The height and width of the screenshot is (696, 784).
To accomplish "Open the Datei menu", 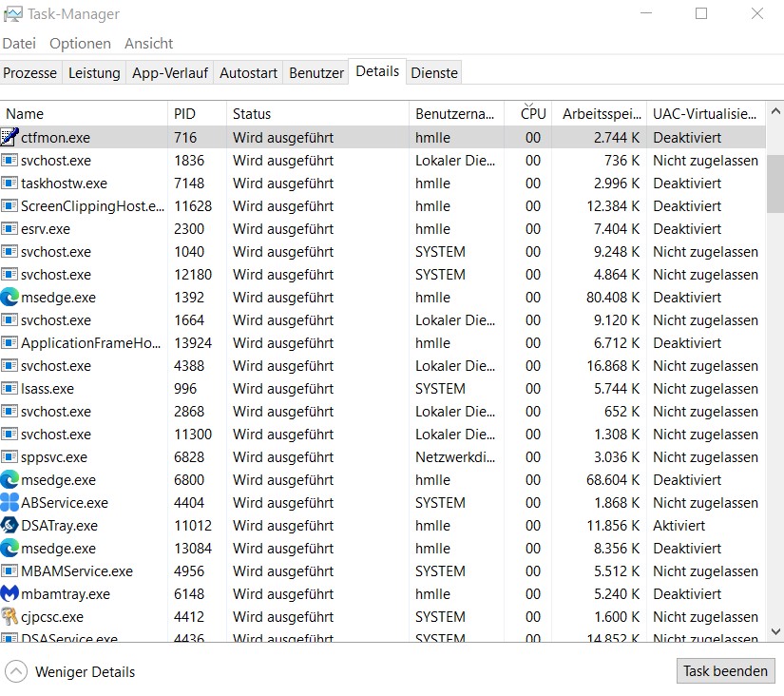I will [x=19, y=44].
